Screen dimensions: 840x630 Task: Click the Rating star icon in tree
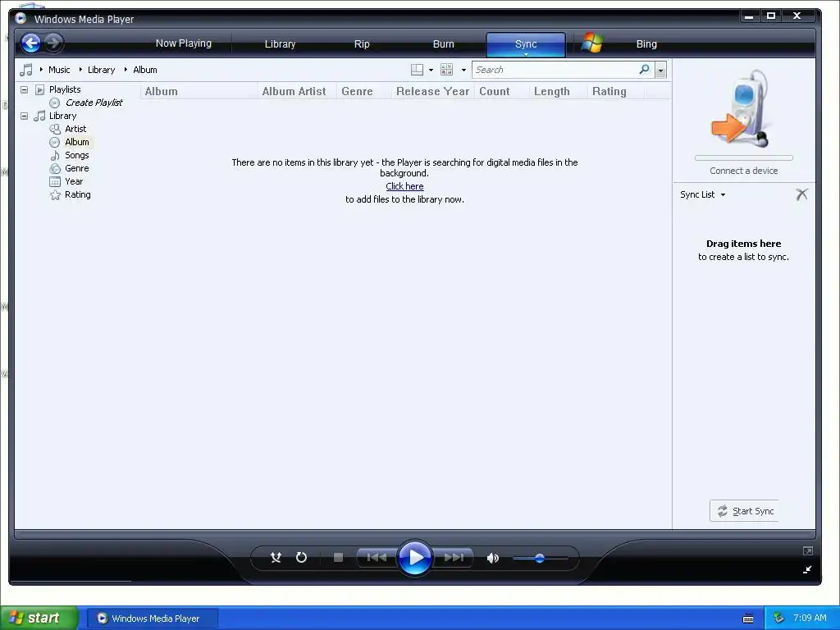[55, 195]
